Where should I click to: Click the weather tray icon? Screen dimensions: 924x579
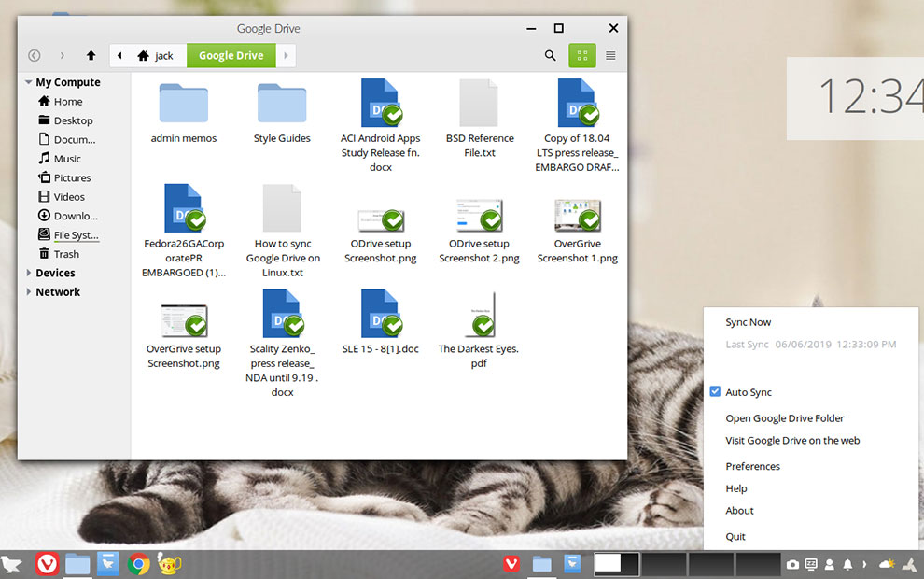point(887,564)
